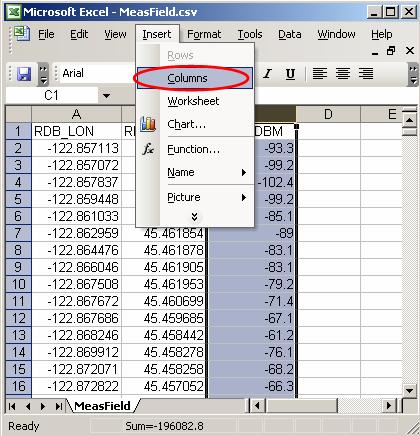Open the Window menu
The image size is (420, 436).
coord(336,34)
